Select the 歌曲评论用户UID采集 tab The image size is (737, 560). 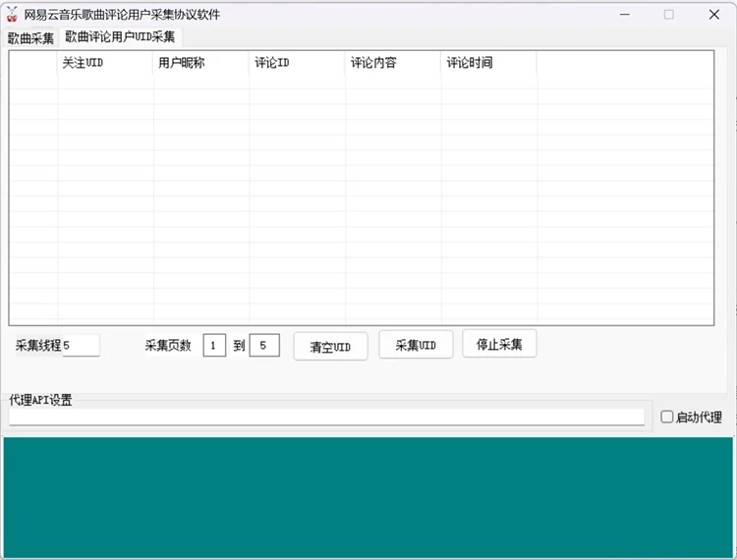[120, 37]
